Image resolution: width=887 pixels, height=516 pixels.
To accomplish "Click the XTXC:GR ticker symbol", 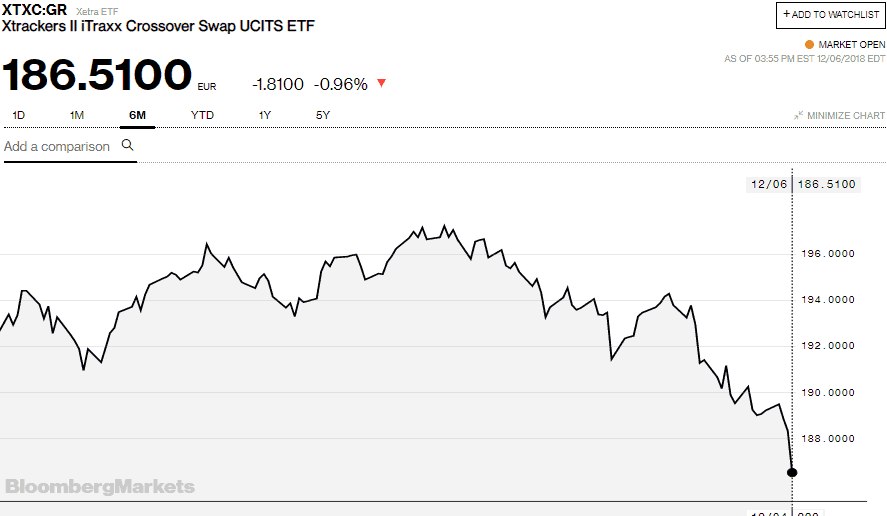I will pos(35,10).
